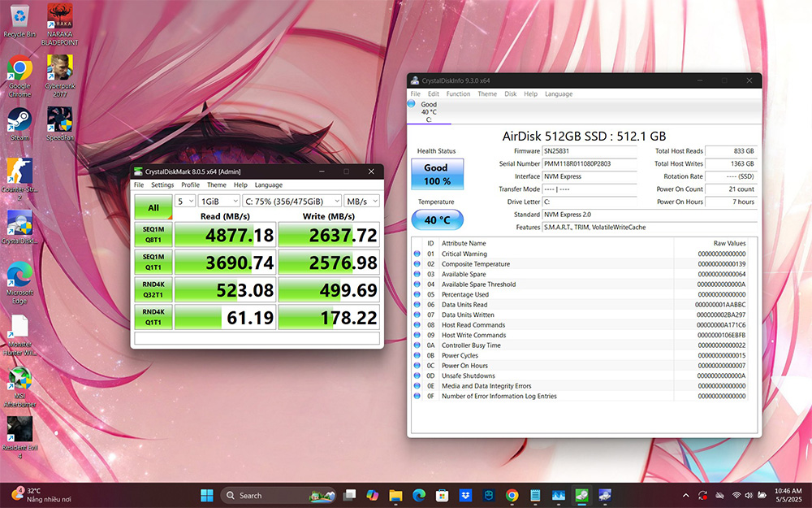Open CrystalDiskInfo Disk menu
Viewport: 812px width, 508px height.
511,93
